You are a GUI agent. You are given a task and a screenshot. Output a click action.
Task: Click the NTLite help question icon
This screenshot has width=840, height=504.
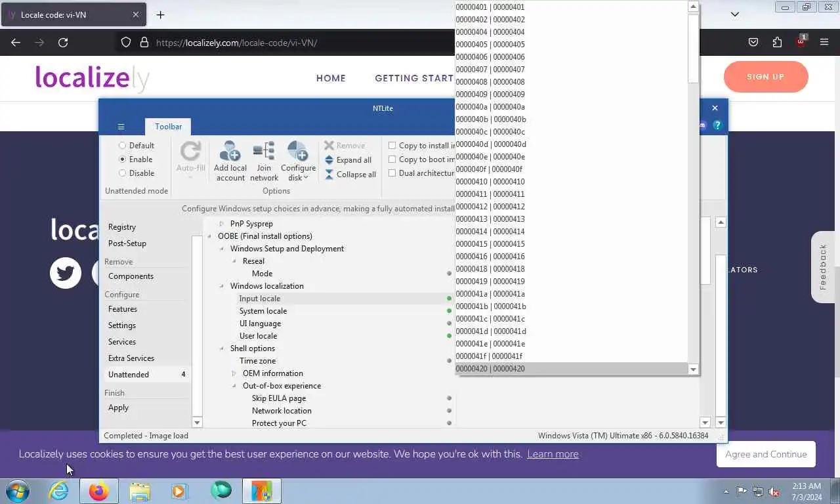[x=717, y=125]
